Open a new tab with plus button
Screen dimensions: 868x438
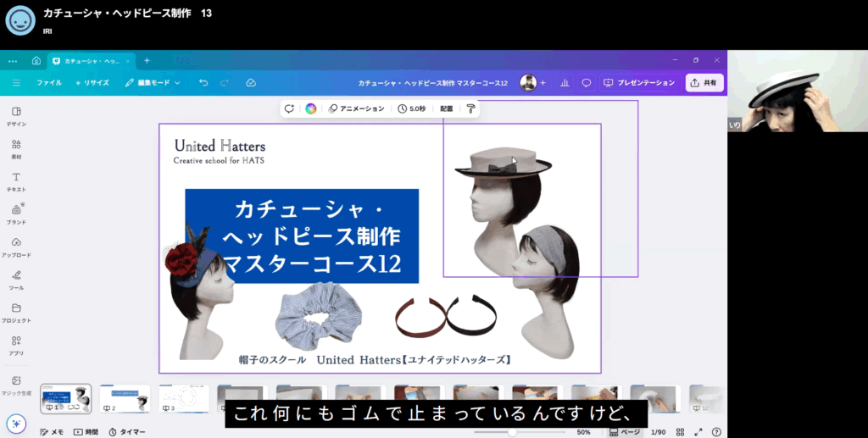(147, 61)
